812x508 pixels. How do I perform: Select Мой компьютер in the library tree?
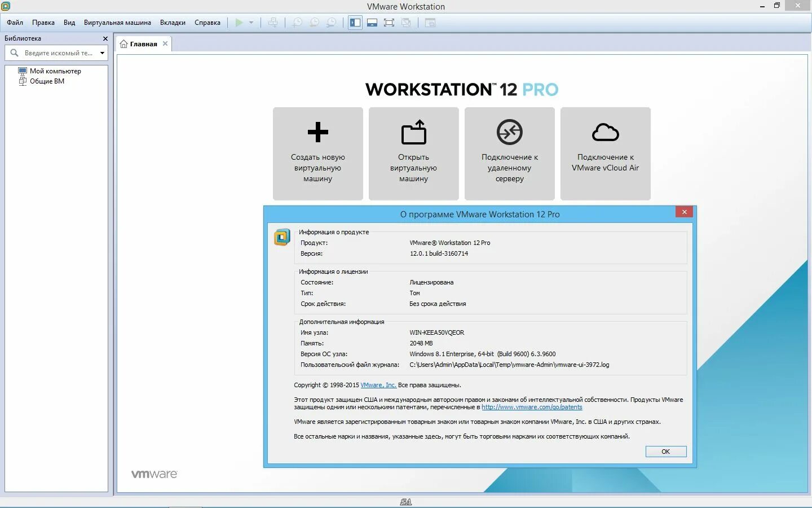click(x=55, y=71)
